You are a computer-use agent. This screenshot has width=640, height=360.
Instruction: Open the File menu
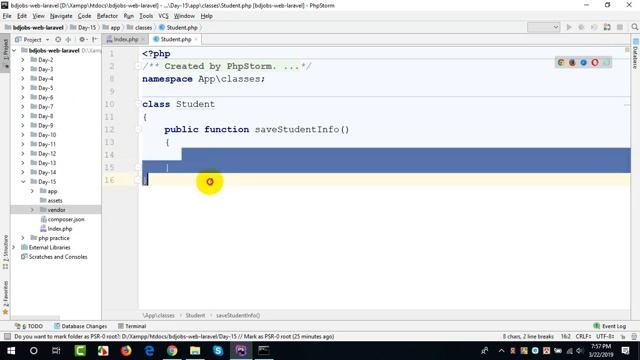7,16
